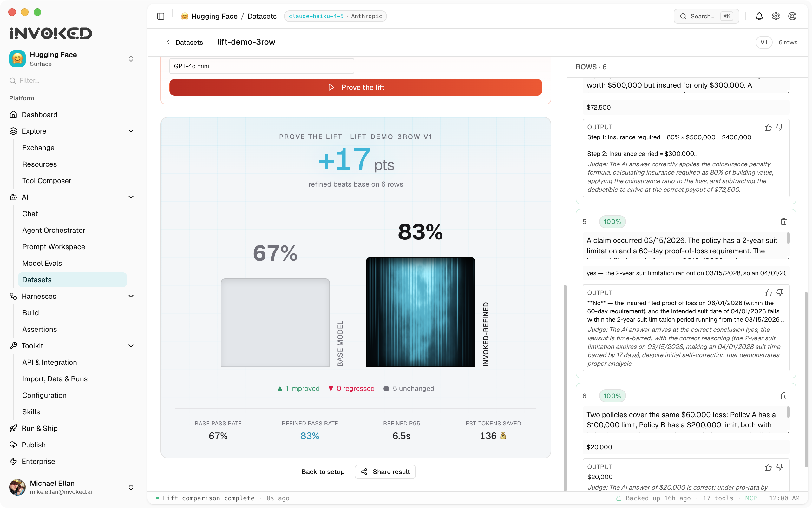Open Configuration under Toolkit
The image size is (812, 508).
[44, 396]
